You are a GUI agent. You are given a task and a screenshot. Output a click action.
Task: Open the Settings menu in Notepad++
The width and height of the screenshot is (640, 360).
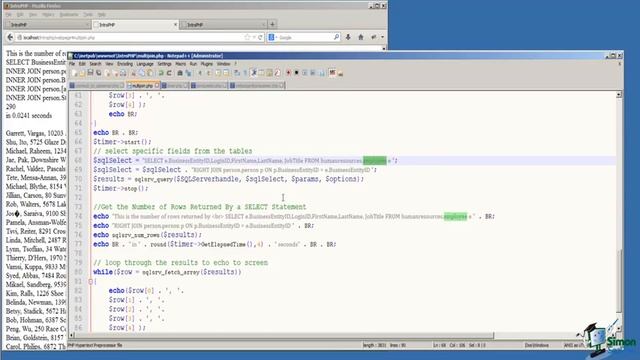pos(164,64)
